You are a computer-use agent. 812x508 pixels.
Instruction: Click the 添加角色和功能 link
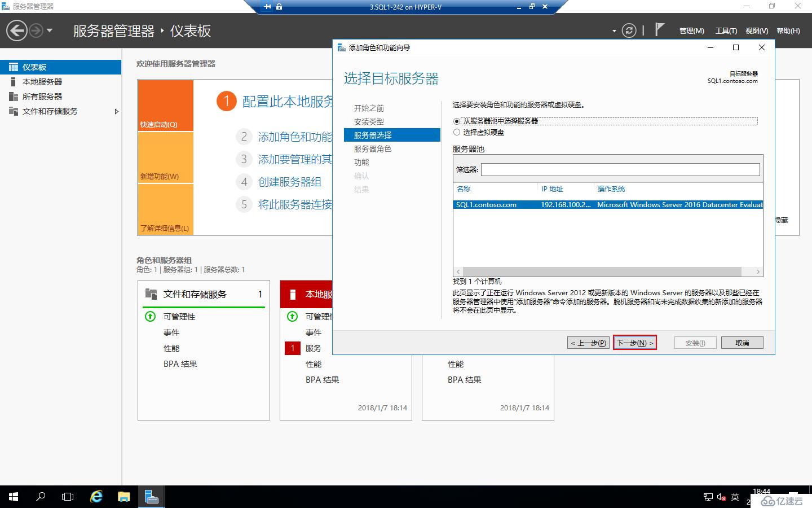click(x=295, y=137)
